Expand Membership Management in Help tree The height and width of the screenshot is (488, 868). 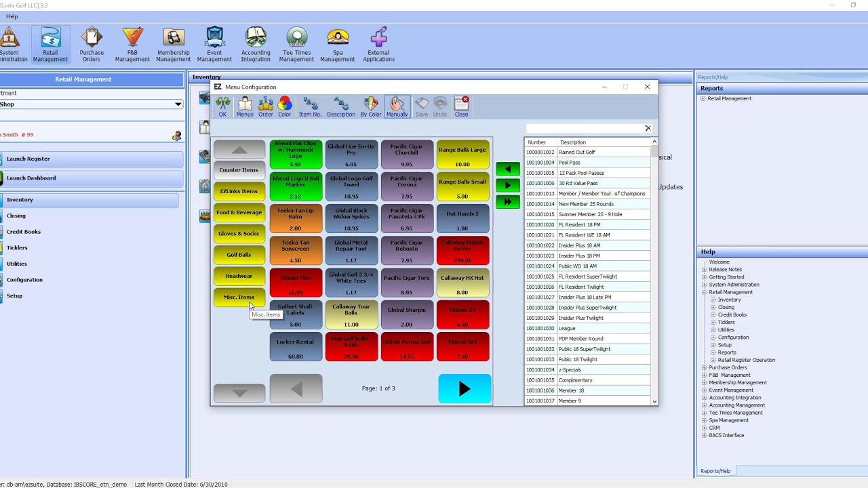704,382
